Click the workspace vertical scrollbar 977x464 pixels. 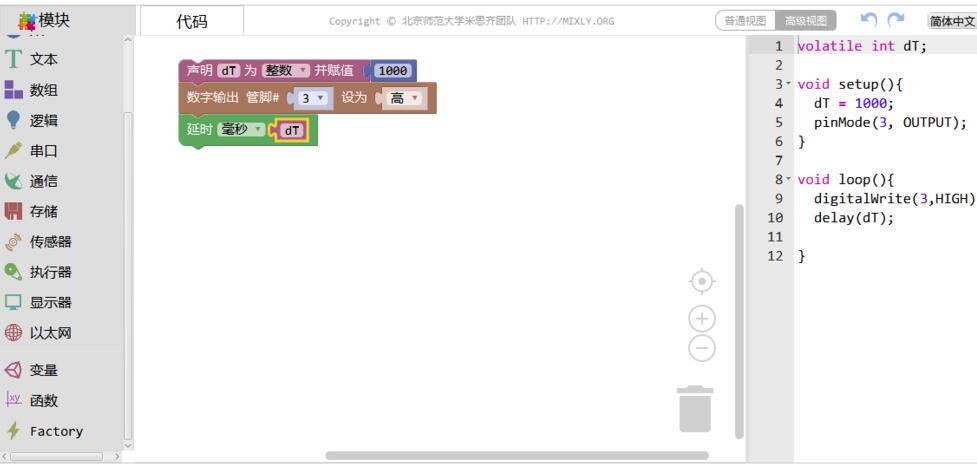739,321
